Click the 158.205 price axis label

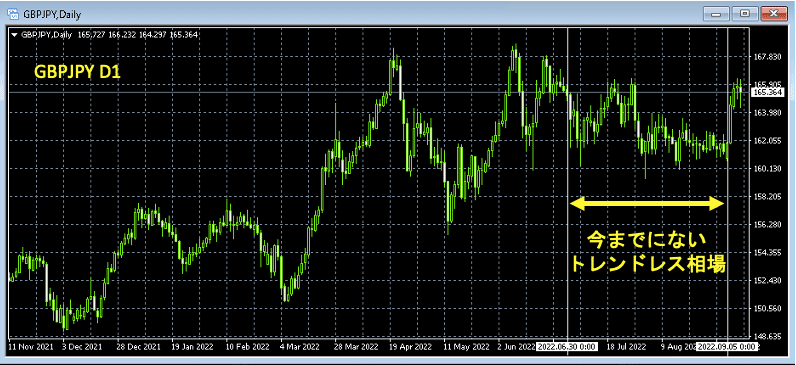(x=767, y=196)
